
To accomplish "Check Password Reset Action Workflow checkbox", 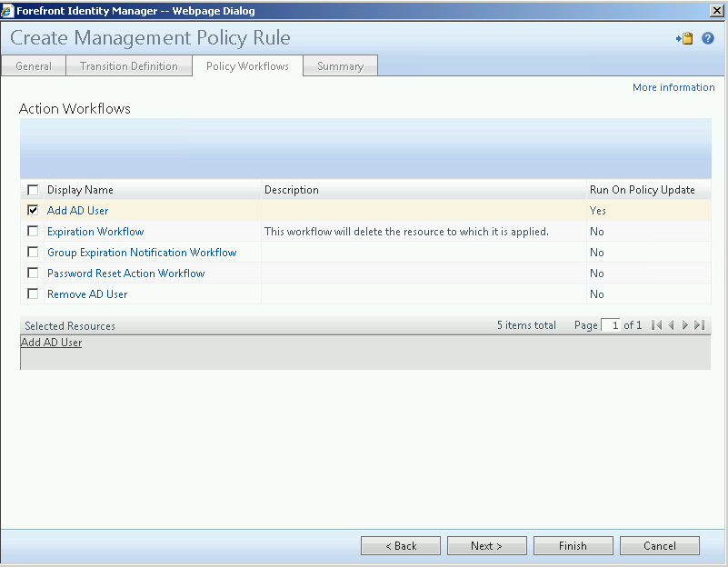I will 33,273.
